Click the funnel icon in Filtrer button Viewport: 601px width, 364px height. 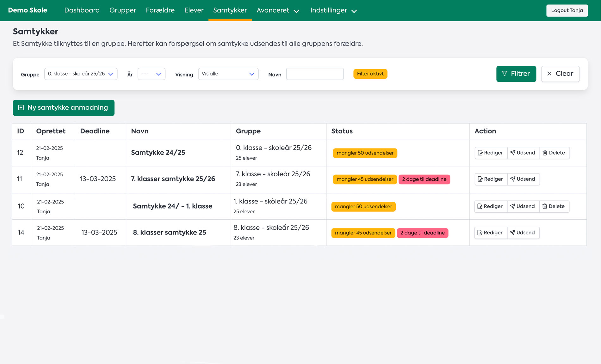tap(505, 74)
